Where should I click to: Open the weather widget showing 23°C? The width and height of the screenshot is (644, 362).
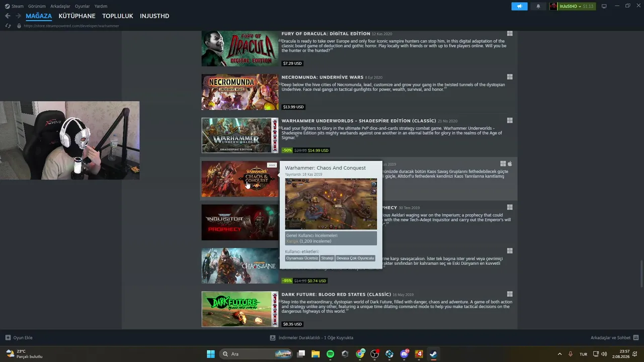25,354
